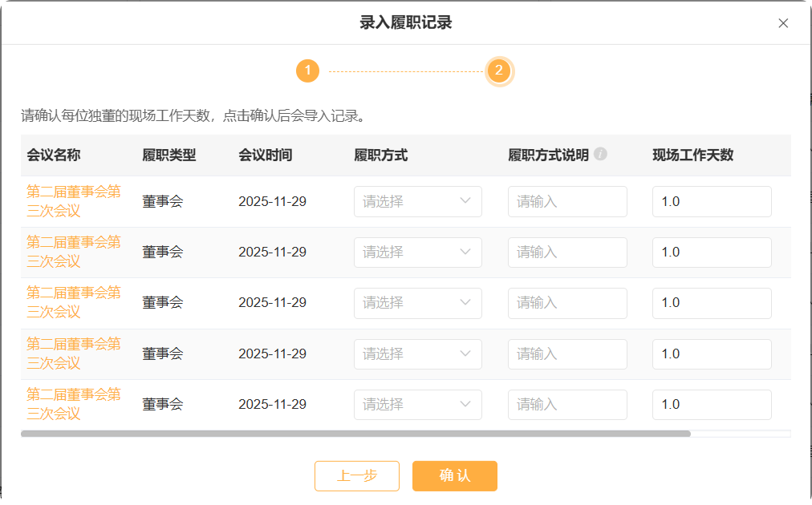Focus second row 现场工作天数 field
Image resolution: width=812 pixels, height=505 pixels.
(x=712, y=252)
